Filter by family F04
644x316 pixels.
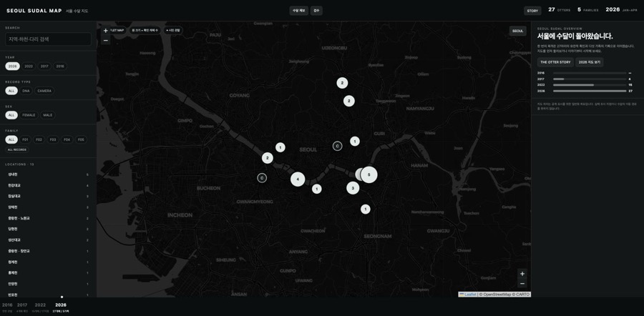[67, 139]
